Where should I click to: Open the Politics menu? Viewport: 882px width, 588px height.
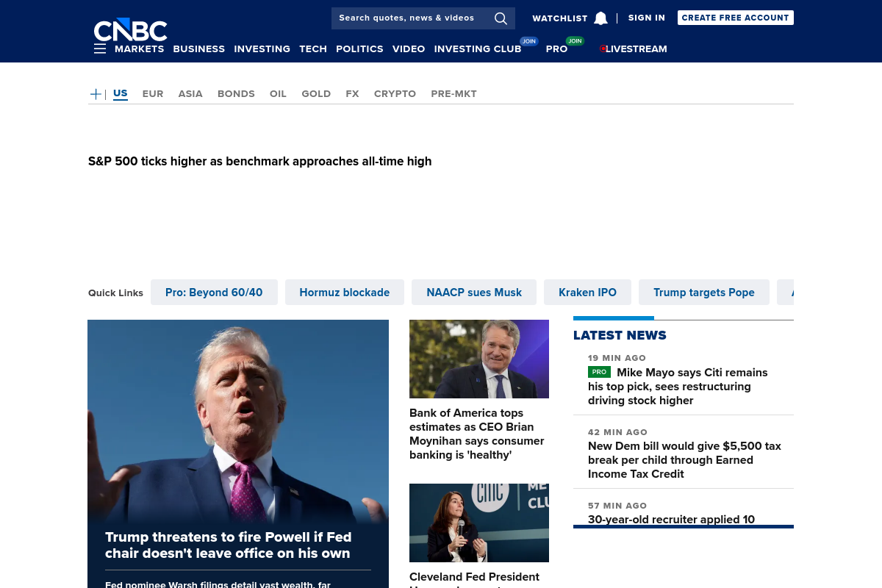pos(359,49)
